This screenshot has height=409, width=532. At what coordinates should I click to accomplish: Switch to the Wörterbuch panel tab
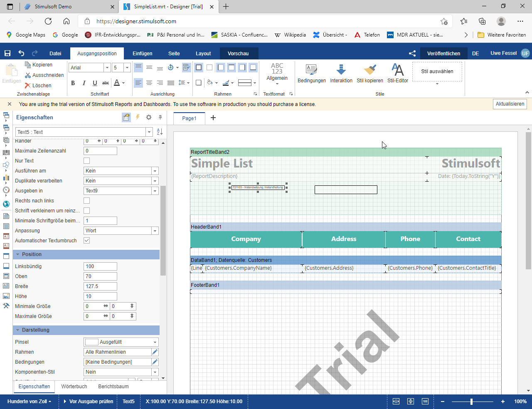(x=74, y=387)
